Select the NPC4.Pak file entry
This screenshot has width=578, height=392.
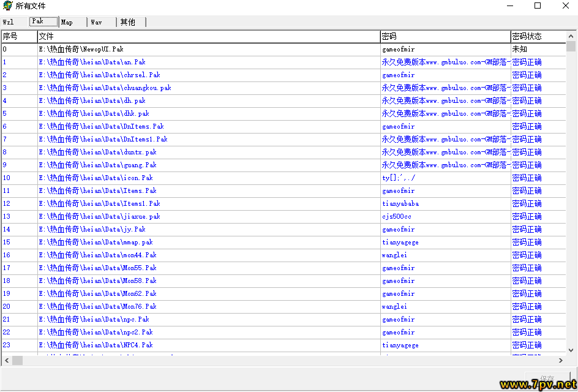[x=96, y=345]
